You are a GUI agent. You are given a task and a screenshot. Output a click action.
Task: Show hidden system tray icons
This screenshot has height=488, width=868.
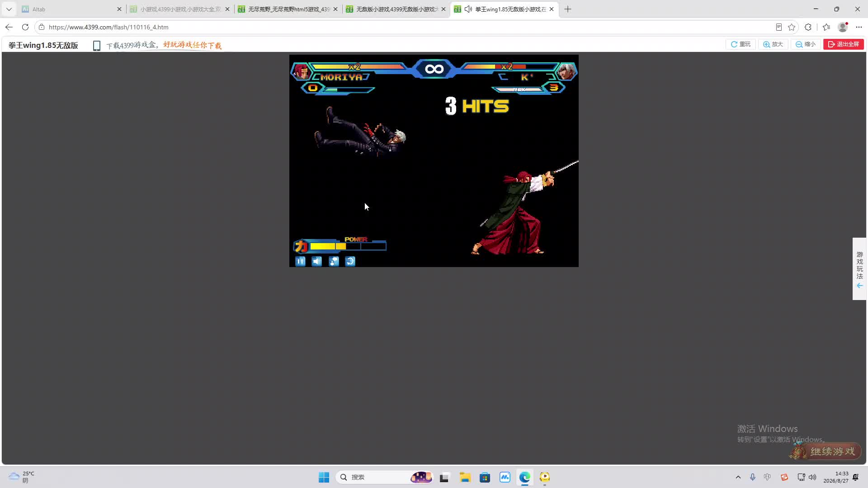coord(738,477)
